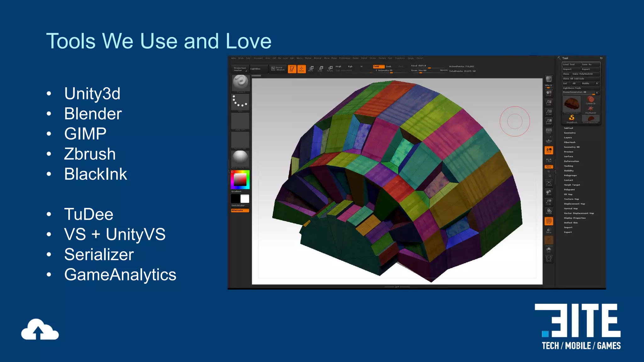Click the Actual size icon
The image size is (644, 362).
pyautogui.click(x=549, y=112)
